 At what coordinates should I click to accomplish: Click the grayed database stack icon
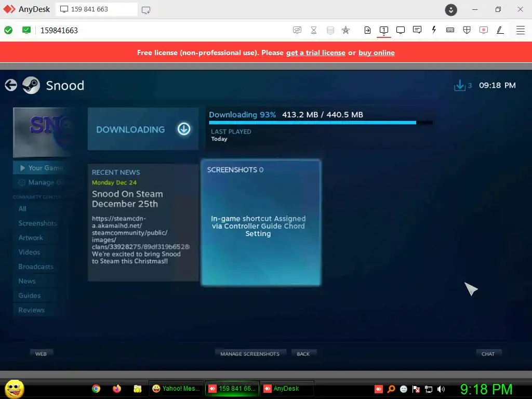click(x=330, y=30)
